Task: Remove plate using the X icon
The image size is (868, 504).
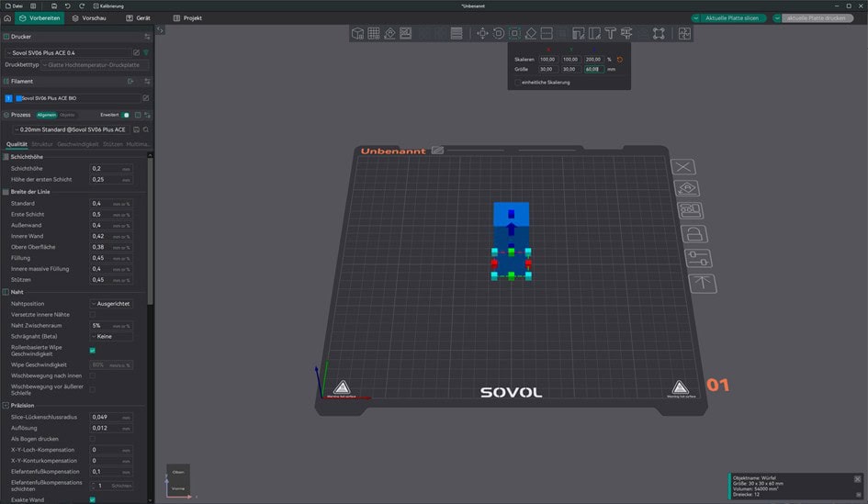Action: (x=683, y=167)
